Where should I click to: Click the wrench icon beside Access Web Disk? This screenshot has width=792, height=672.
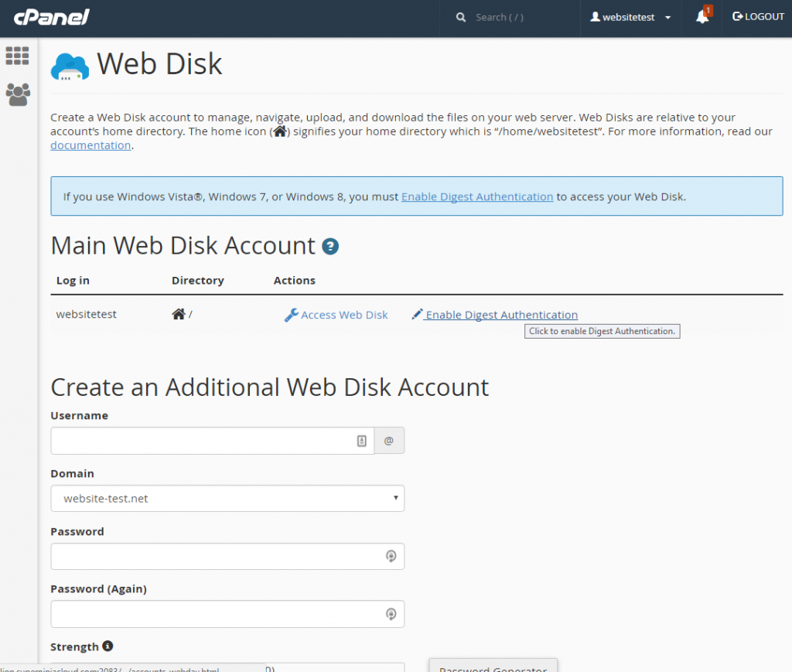[292, 314]
